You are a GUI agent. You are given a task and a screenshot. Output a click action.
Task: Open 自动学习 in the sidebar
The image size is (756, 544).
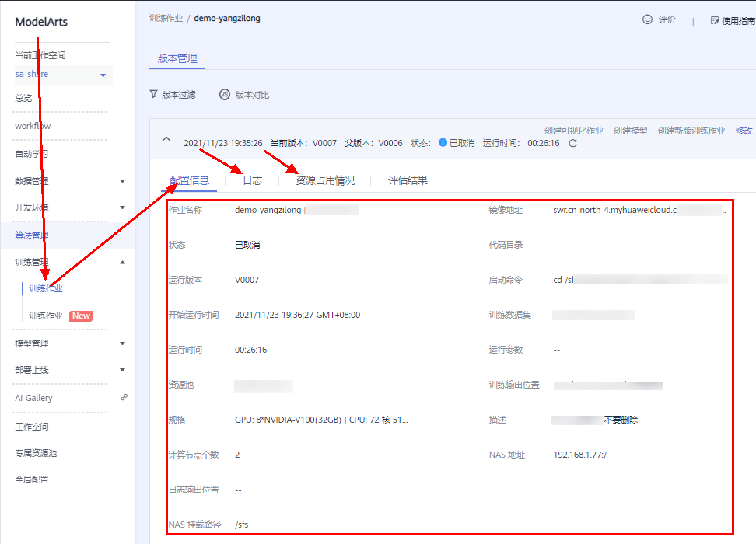31,154
